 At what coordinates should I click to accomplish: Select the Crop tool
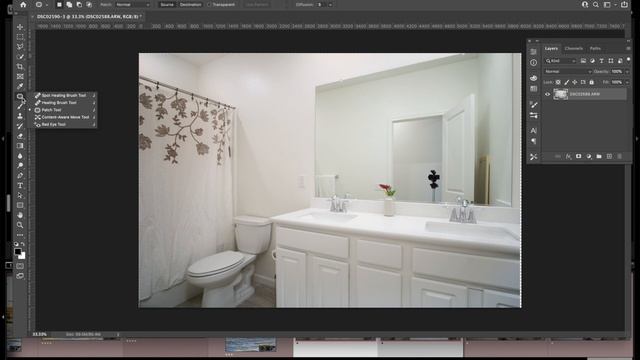(x=20, y=67)
